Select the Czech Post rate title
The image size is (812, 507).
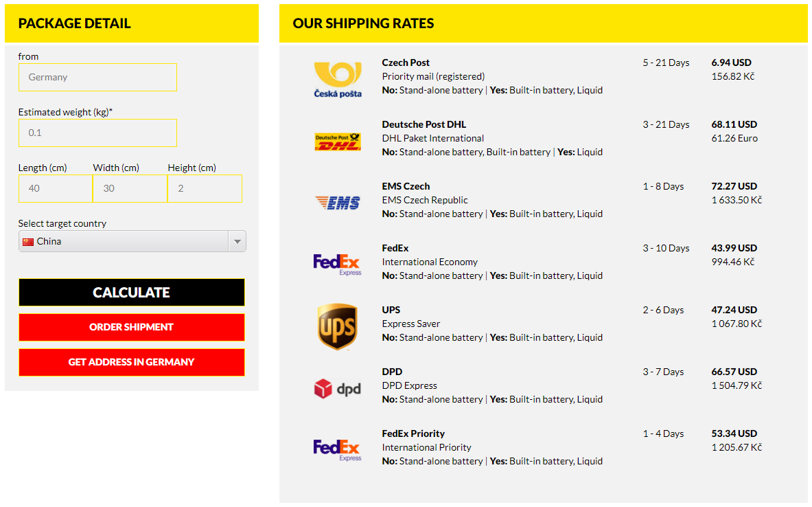406,63
